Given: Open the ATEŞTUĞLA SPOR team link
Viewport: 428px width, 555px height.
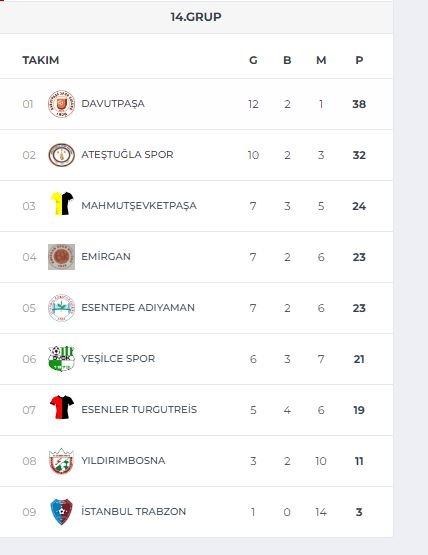Looking at the screenshot, I should tap(127, 155).
